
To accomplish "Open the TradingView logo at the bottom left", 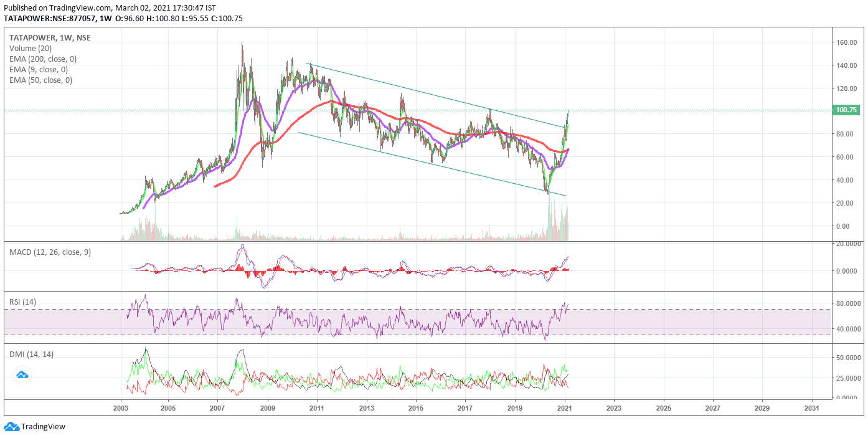I will click(35, 427).
